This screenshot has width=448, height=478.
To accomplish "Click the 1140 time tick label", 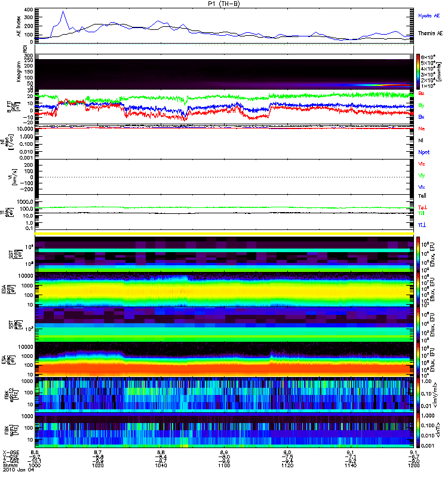I will click(x=350, y=465).
